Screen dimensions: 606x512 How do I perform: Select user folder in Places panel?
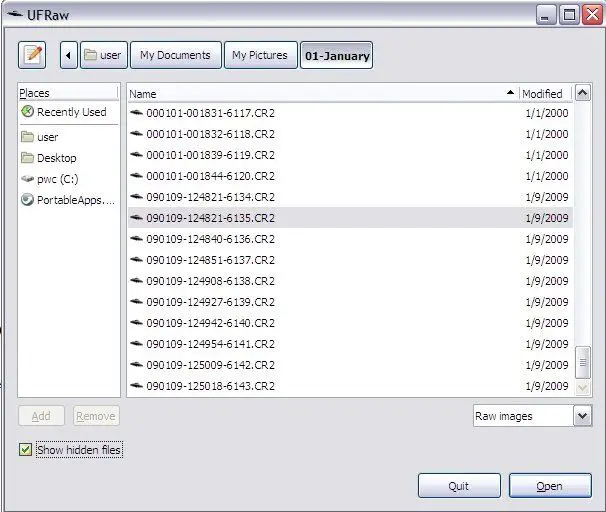[x=69, y=137]
